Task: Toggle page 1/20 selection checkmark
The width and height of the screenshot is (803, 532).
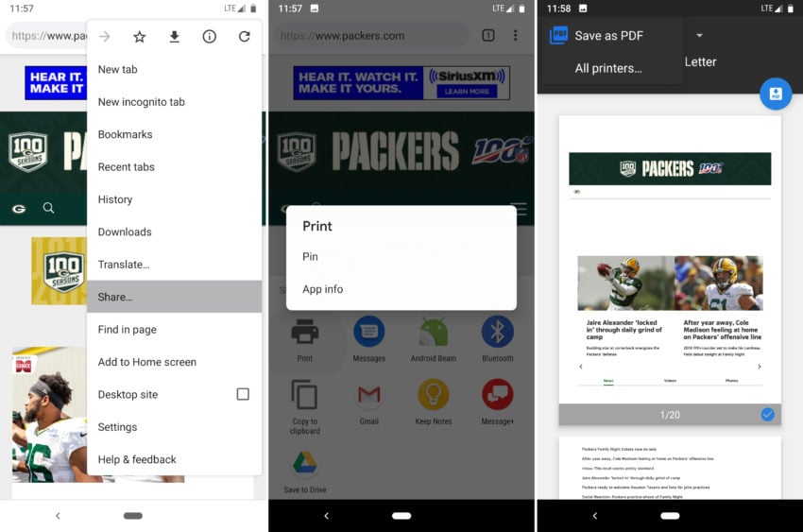Action: pos(767,415)
